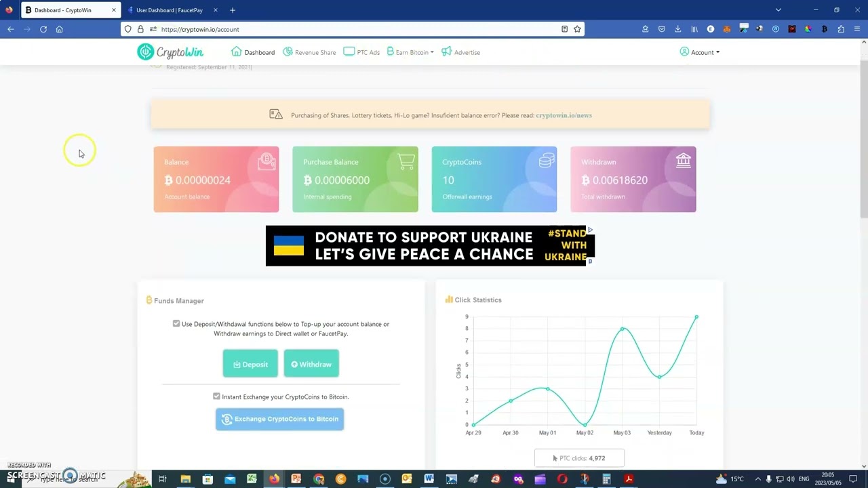
Task: Click the Deposit button
Action: (250, 364)
